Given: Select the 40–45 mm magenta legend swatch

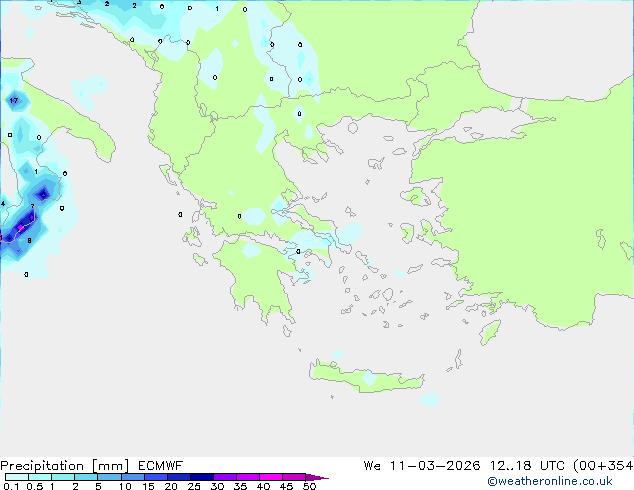Looking at the screenshot, I should pos(271,477).
